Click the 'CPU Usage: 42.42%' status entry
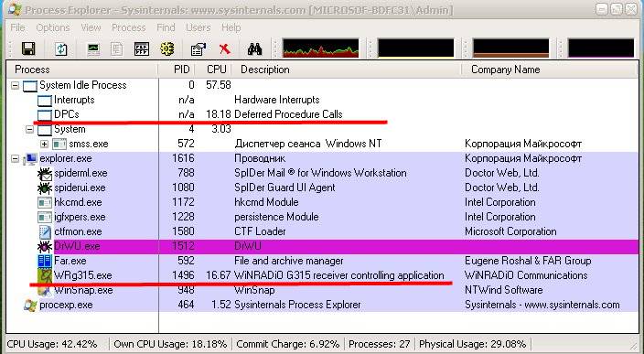The image size is (644, 354). 52,344
